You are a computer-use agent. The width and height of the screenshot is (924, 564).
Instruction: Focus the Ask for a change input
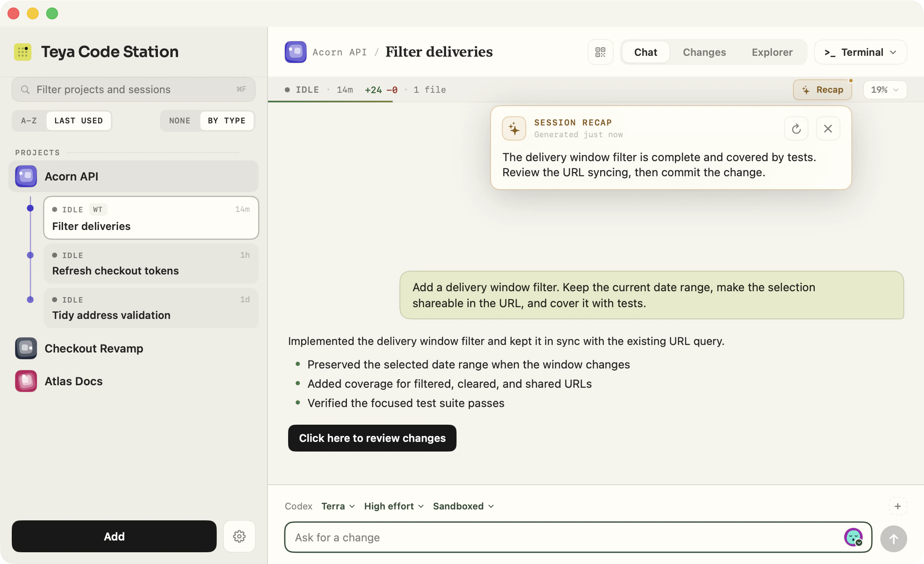click(578, 537)
